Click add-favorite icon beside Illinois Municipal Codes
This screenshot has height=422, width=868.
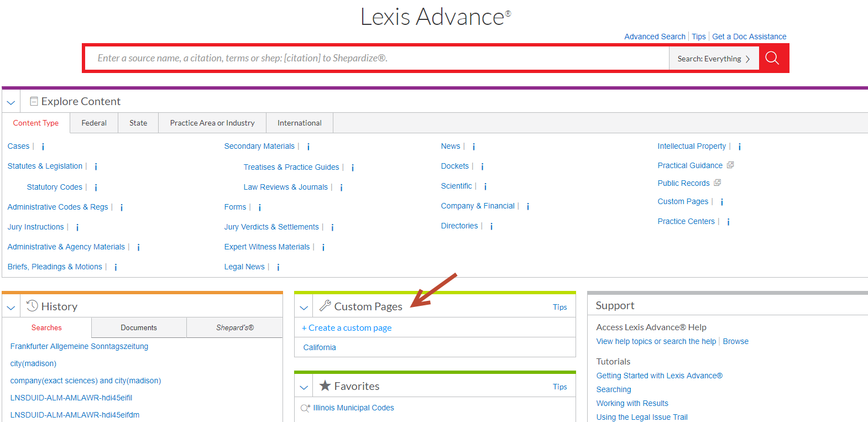coord(305,408)
